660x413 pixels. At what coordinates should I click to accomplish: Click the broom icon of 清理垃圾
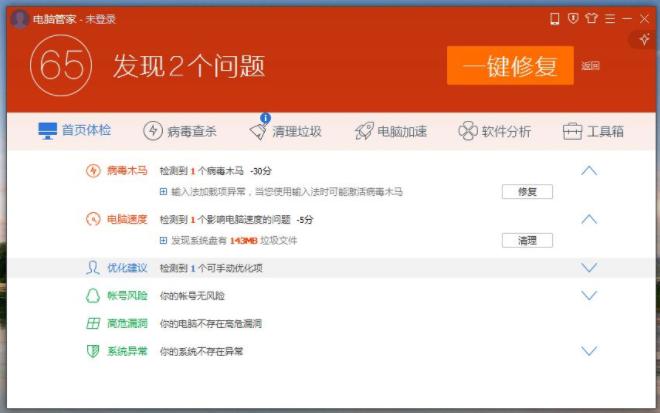(258, 132)
